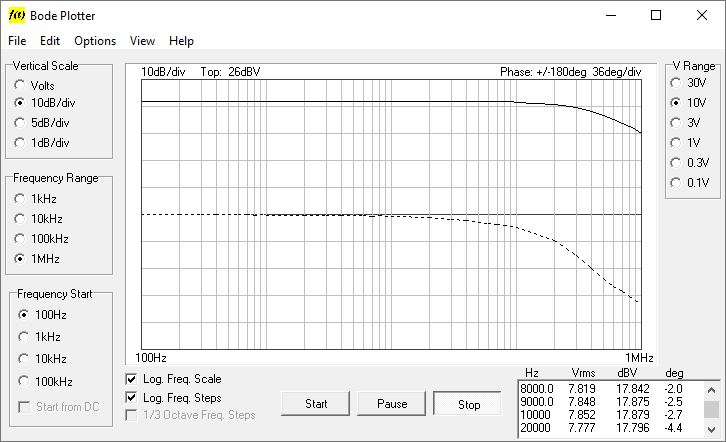726x442 pixels.
Task: Set Frequency Range to 1MHz
Action: pos(19,258)
